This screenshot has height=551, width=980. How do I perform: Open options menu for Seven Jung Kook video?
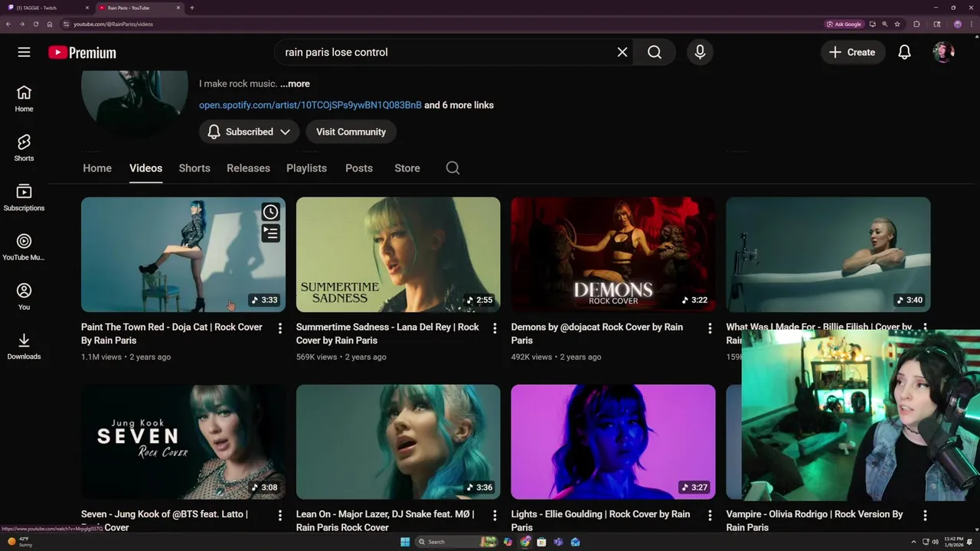(x=279, y=516)
